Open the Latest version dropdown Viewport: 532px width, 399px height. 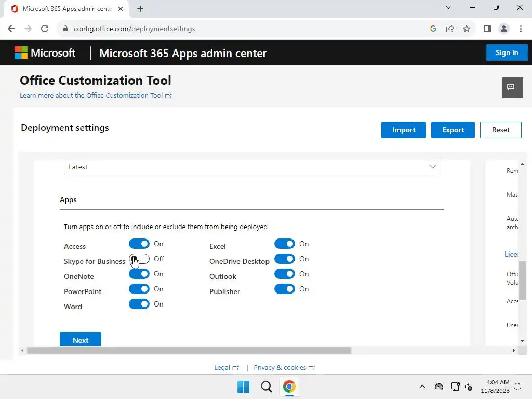pos(252,167)
